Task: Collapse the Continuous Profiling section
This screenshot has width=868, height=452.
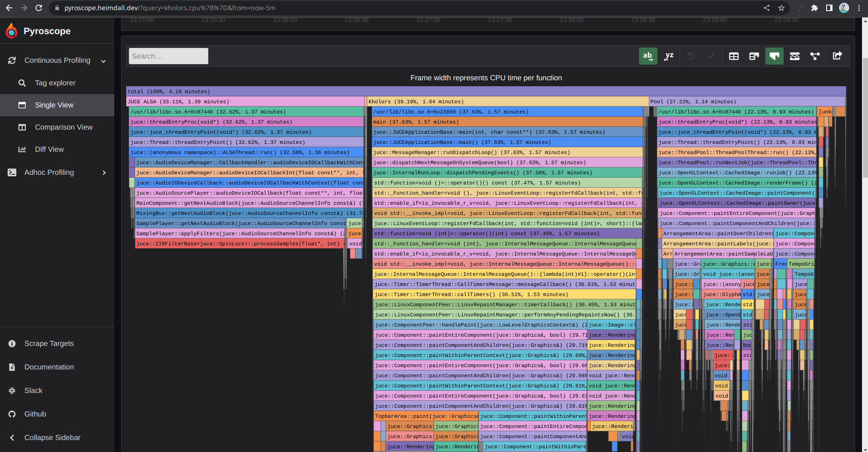Action: pos(103,61)
